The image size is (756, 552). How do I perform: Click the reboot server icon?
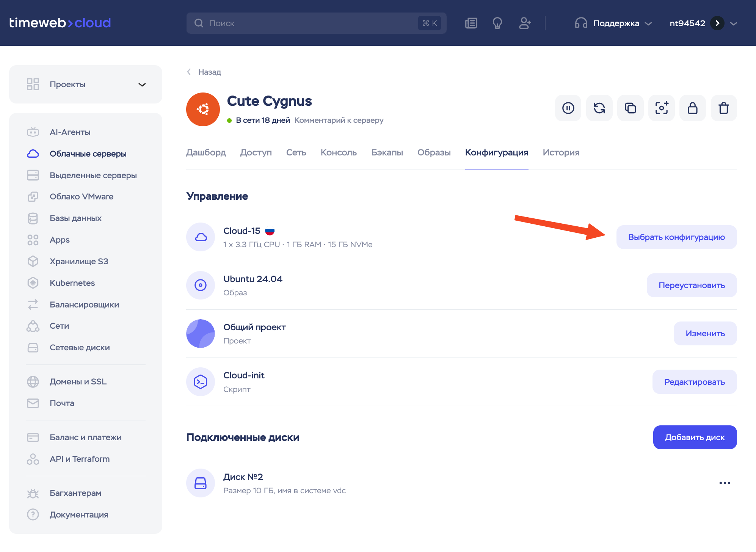click(x=599, y=108)
